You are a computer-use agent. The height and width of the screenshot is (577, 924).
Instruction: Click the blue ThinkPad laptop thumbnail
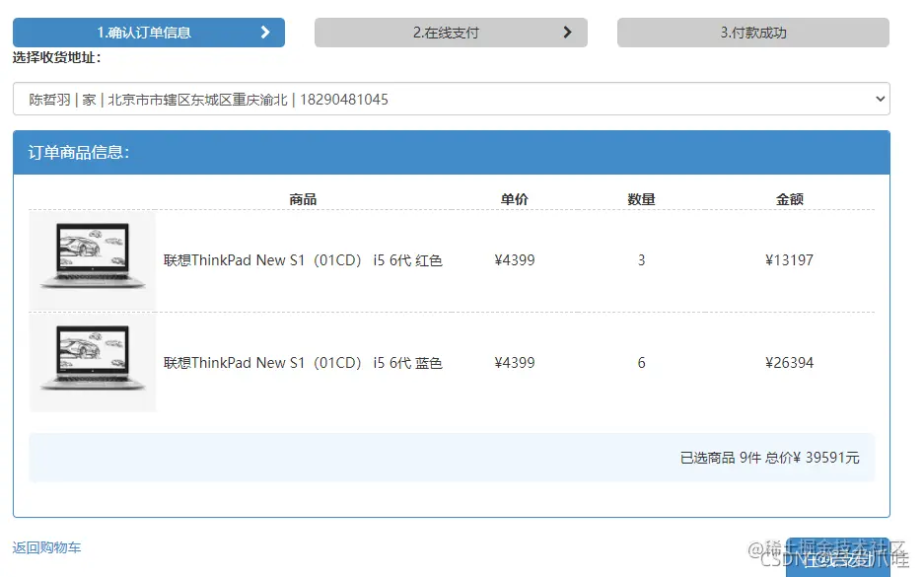(92, 362)
